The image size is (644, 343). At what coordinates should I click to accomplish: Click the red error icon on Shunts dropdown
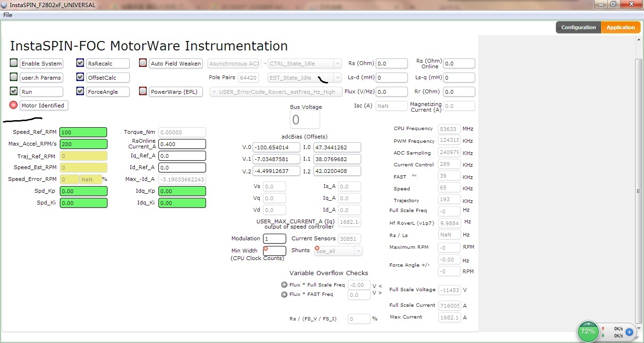coord(317,248)
